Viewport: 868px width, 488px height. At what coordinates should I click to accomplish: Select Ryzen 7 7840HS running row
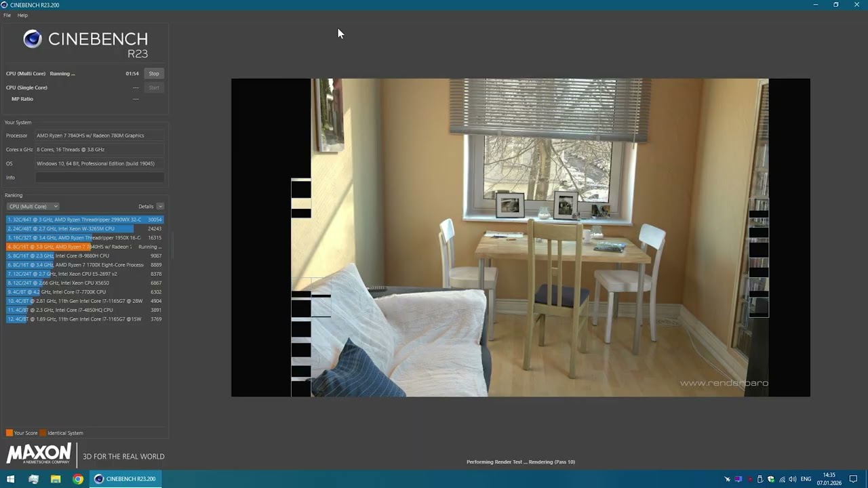coord(85,247)
